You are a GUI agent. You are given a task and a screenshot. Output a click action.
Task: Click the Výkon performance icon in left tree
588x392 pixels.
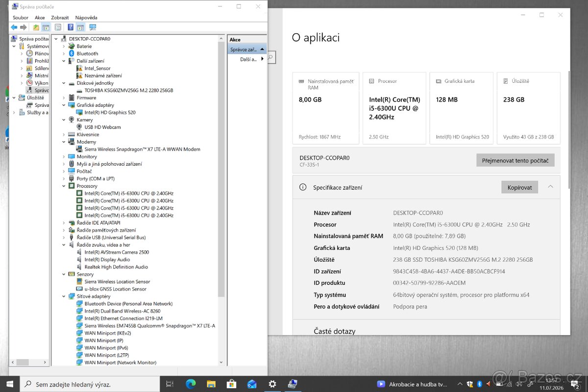point(30,83)
